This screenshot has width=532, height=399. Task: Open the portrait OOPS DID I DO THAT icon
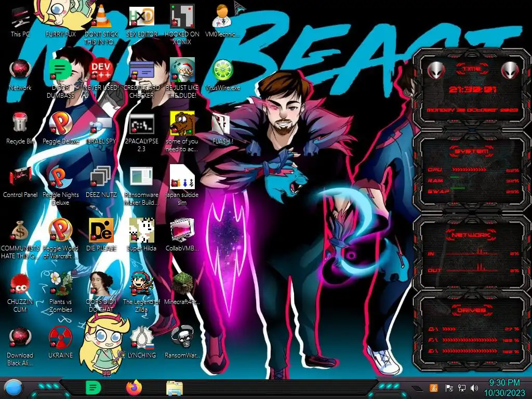[x=101, y=292]
